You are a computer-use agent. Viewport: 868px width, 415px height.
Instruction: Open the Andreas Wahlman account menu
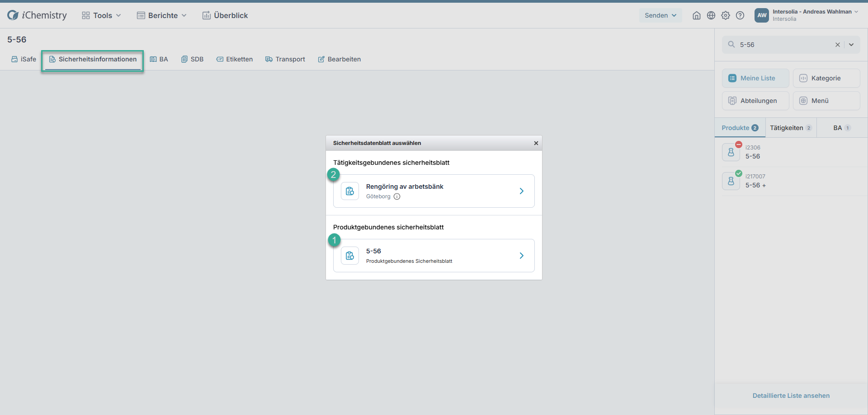[815, 15]
